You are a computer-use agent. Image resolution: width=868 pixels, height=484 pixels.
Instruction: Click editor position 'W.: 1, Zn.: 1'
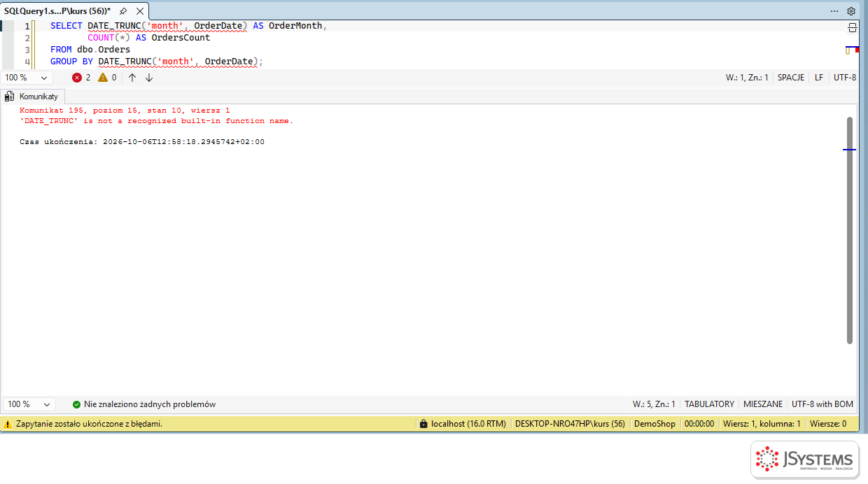pyautogui.click(x=747, y=78)
